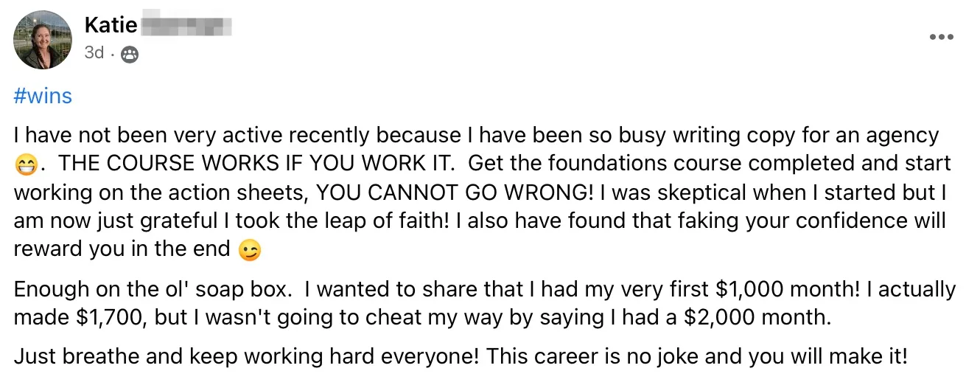Open Katie's profile picture
Image resolution: width=980 pixels, height=385 pixels.
(43, 40)
